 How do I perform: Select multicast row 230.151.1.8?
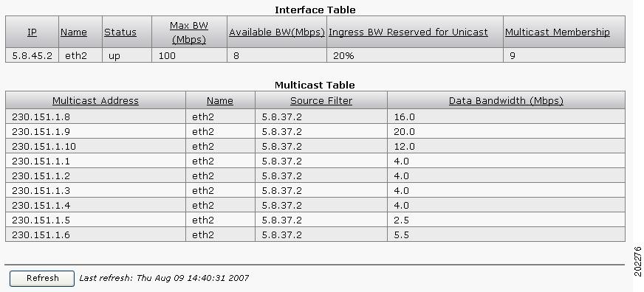coord(315,117)
